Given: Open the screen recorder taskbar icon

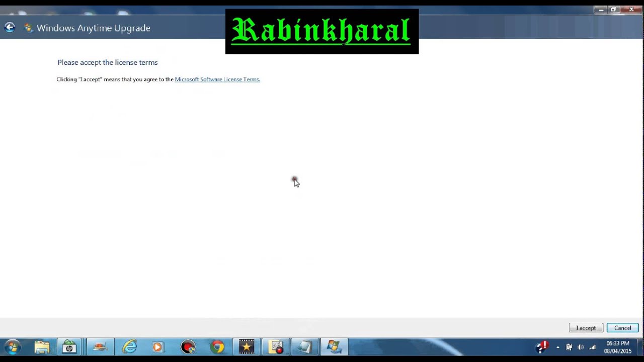Looking at the screenshot, I should [276, 347].
